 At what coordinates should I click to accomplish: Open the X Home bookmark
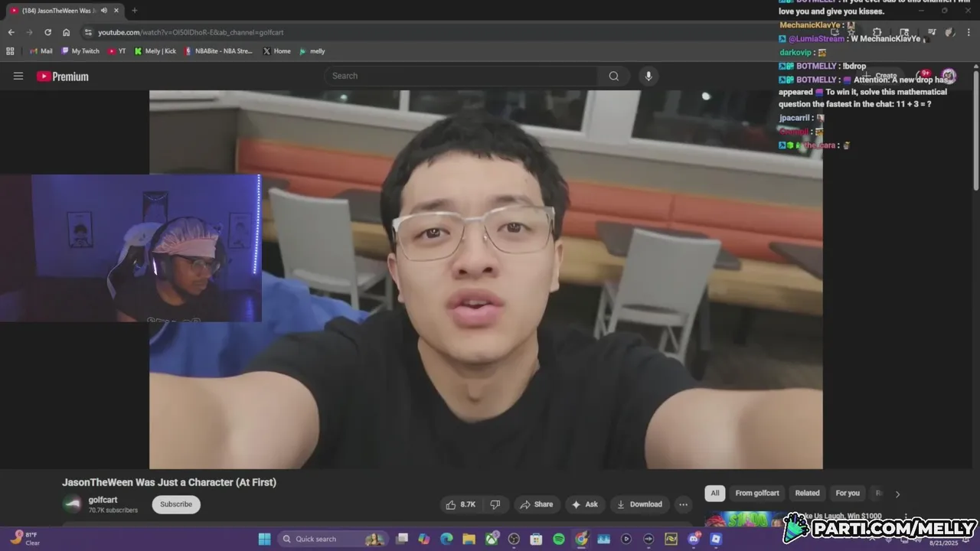coord(276,51)
